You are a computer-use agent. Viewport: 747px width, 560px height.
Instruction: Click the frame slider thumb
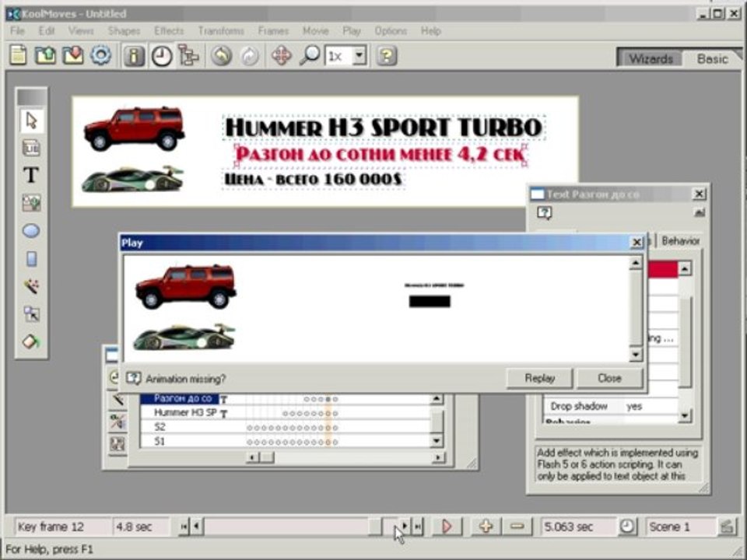(375, 527)
